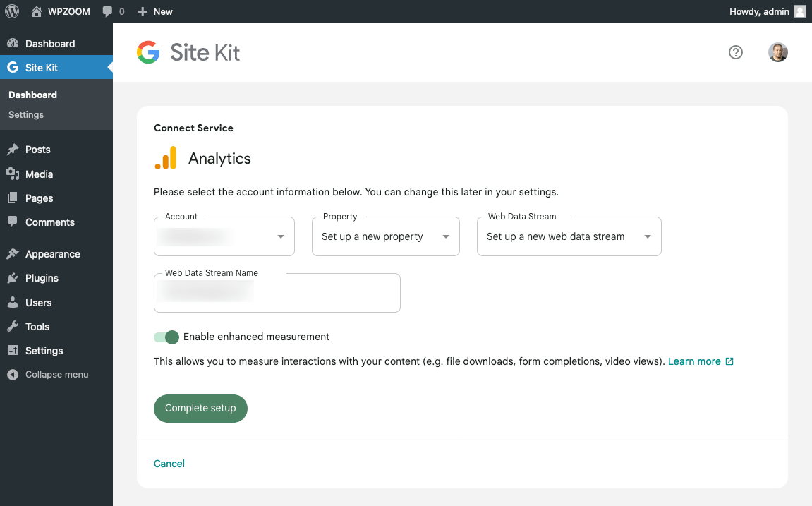Screen dimensions: 812x506
Task: Click the New text in admin bar
Action: pyautogui.click(x=162, y=11)
